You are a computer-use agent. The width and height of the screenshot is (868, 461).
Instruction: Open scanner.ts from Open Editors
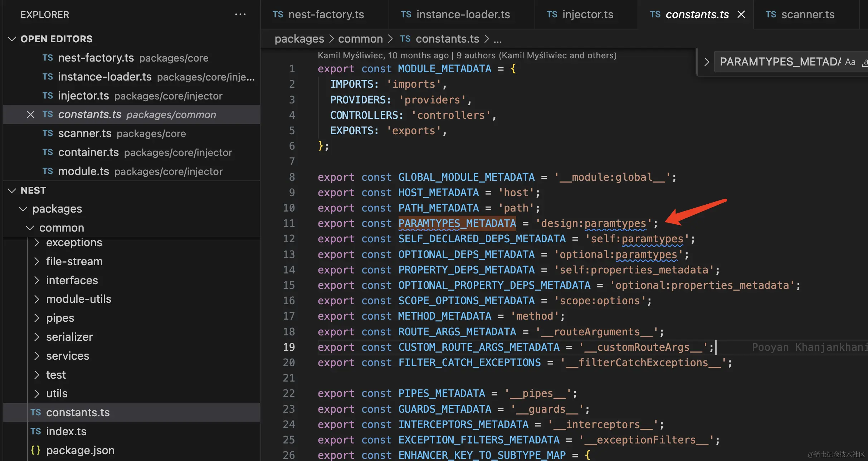pos(132,134)
